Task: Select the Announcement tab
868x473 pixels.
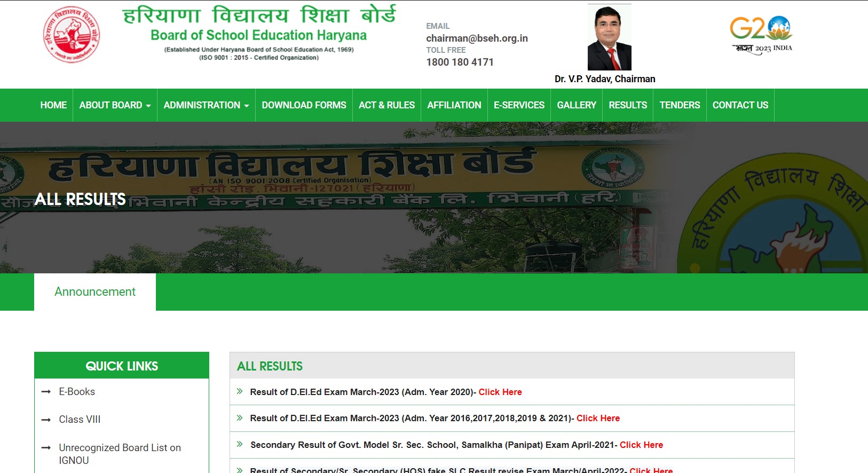Action: pyautogui.click(x=95, y=291)
